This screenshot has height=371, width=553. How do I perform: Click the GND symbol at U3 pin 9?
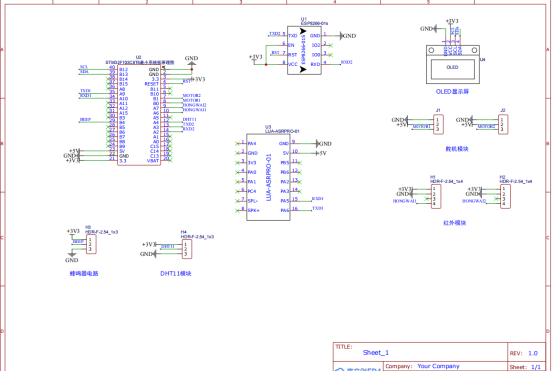323,144
